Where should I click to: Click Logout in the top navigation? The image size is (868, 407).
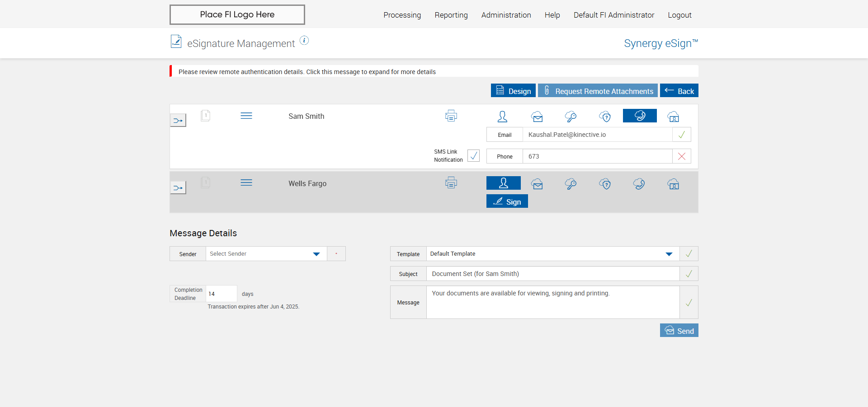pos(679,15)
